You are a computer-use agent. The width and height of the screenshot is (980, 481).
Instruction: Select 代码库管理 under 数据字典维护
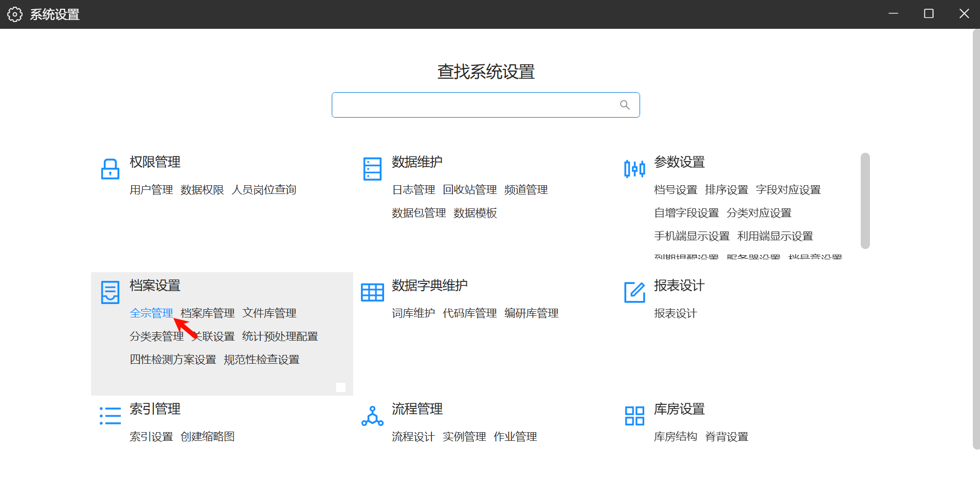point(469,313)
